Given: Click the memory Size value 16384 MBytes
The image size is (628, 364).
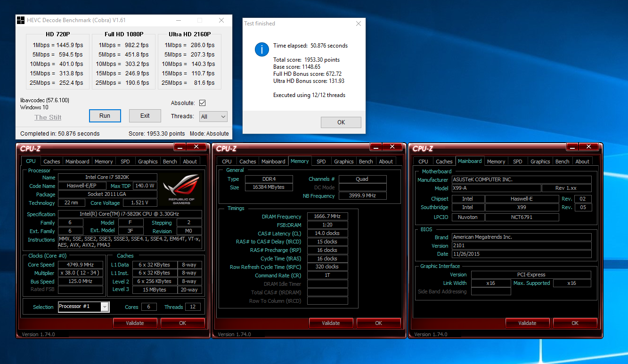Looking at the screenshot, I should 269,187.
